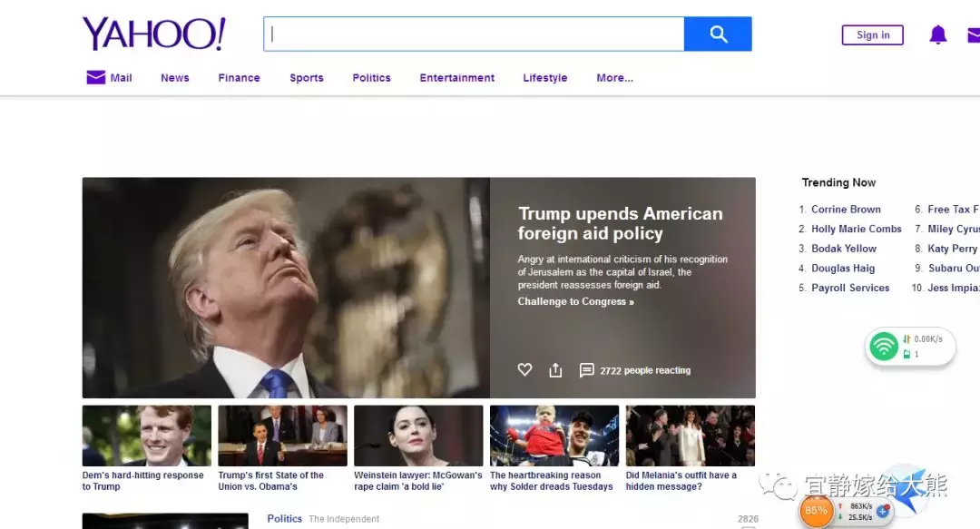Click the search magnifying glass icon
Viewport: 980px width, 529px height.
coord(718,34)
